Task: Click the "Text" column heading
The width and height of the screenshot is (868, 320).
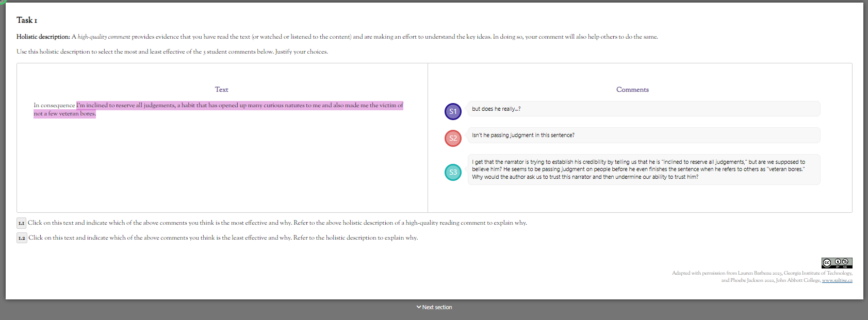Action: (221, 90)
